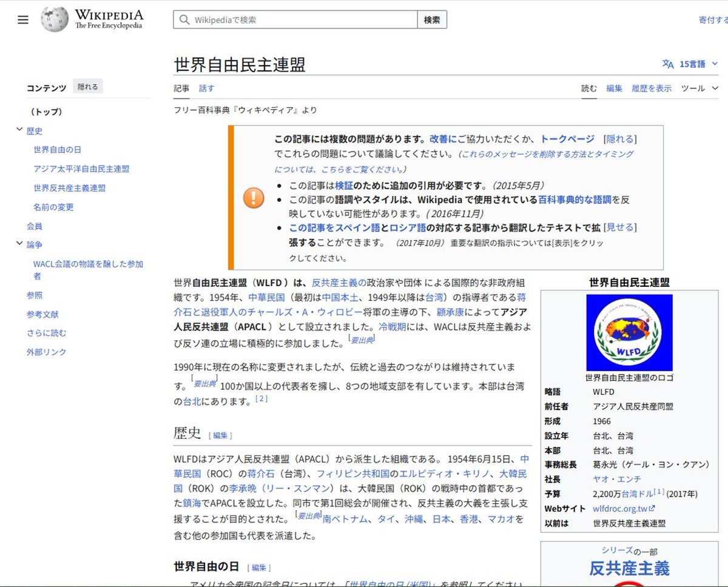Viewport: 728px width, 587px height.
Task: Open the 冷戦期 link
Action: pyautogui.click(x=392, y=327)
